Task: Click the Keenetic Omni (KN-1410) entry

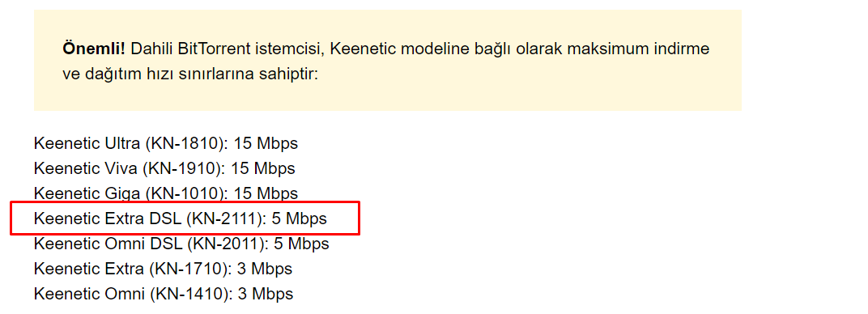Action: tap(164, 294)
